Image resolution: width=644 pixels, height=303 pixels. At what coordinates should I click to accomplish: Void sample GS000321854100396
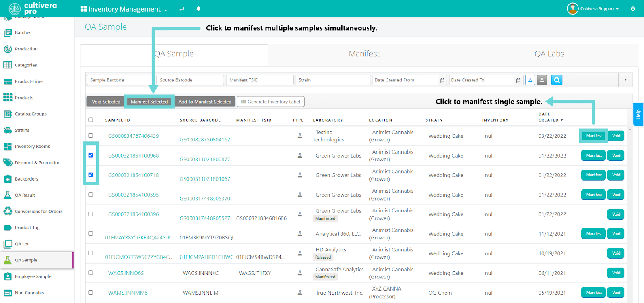click(616, 214)
